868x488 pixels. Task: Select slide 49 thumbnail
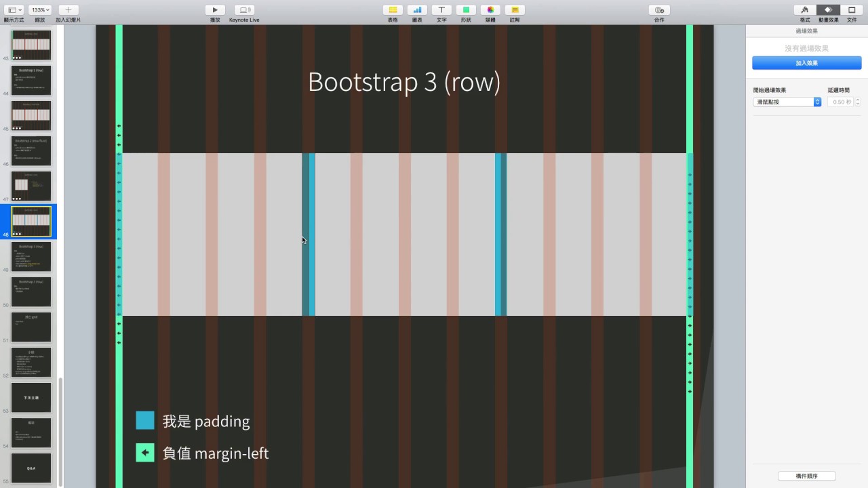pyautogui.click(x=31, y=257)
